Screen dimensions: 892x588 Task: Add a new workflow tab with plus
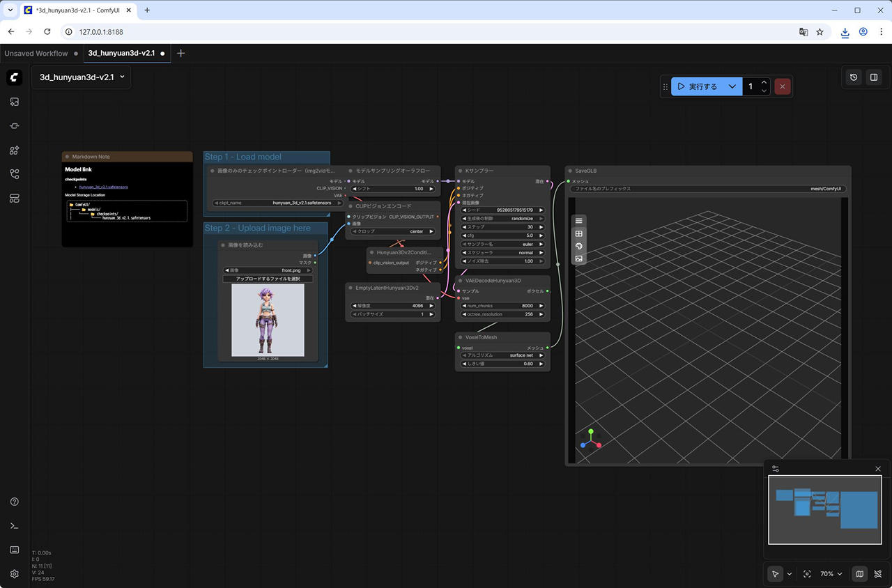click(x=181, y=53)
